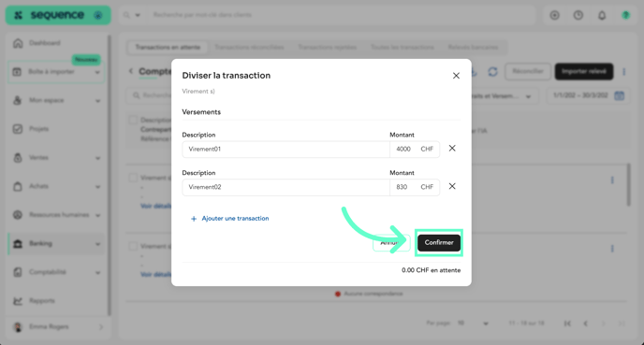
Task: Switch to Transactions réconciliées tab
Action: point(249,47)
